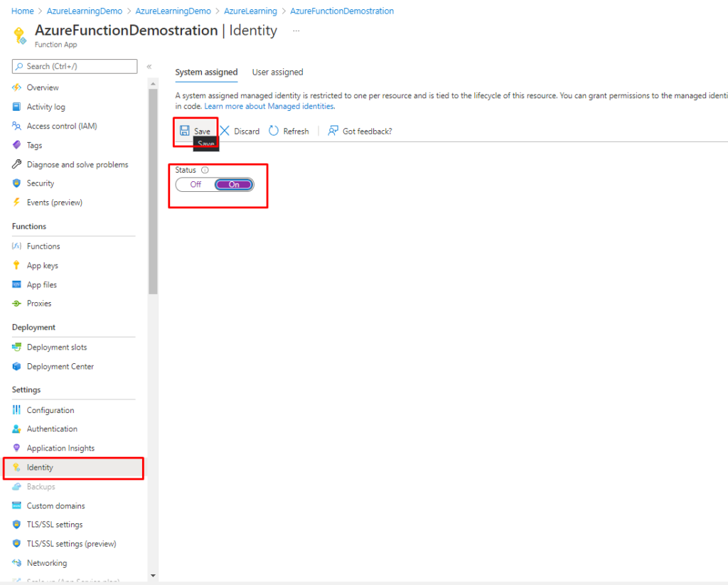Click the Authentication user icon

pos(17,429)
